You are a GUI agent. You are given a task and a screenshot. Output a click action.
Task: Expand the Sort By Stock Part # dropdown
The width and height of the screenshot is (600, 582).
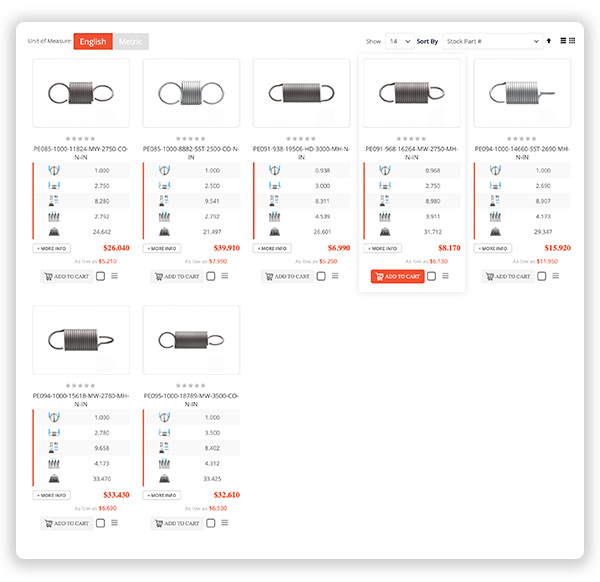coord(491,41)
